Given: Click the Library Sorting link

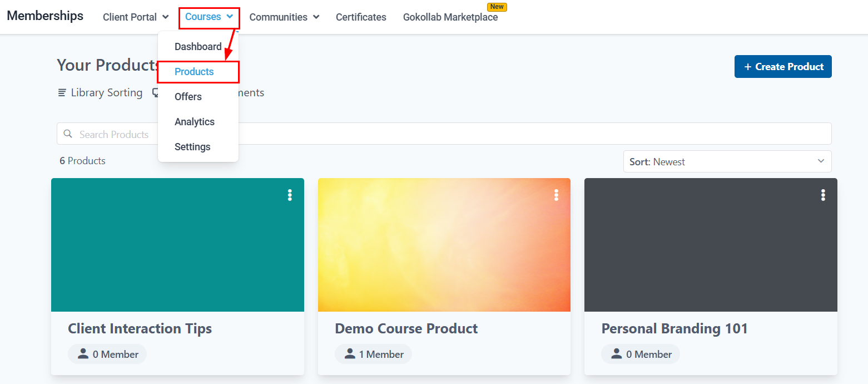Looking at the screenshot, I should click(100, 93).
